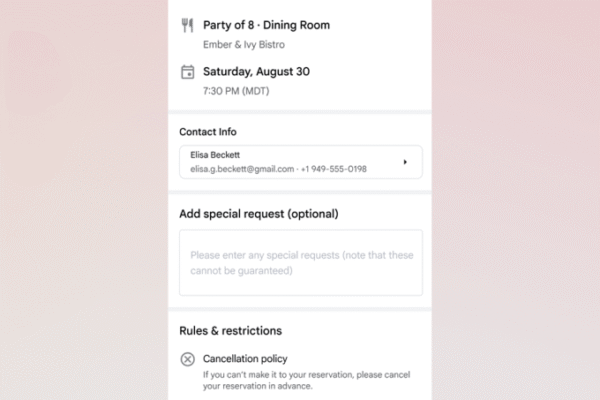The width and height of the screenshot is (600, 400).
Task: Click the calendar date icon
Action: 188,72
